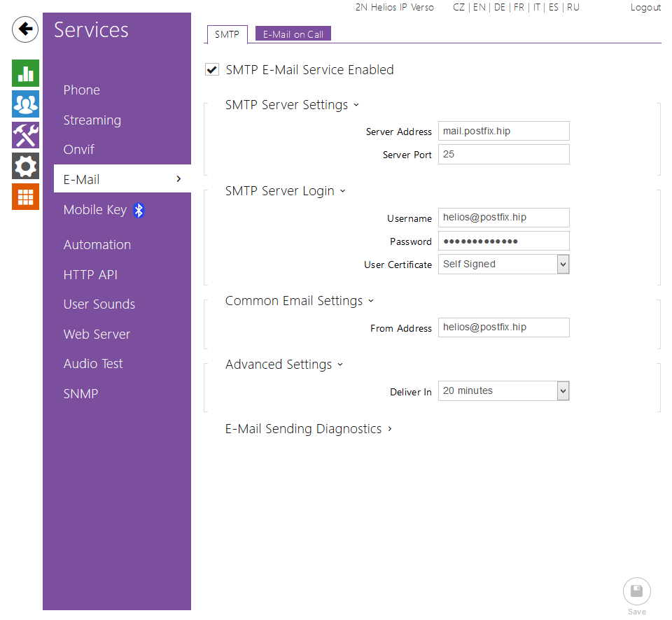Open the Deliver In dropdown
The image size is (672, 620).
[503, 391]
